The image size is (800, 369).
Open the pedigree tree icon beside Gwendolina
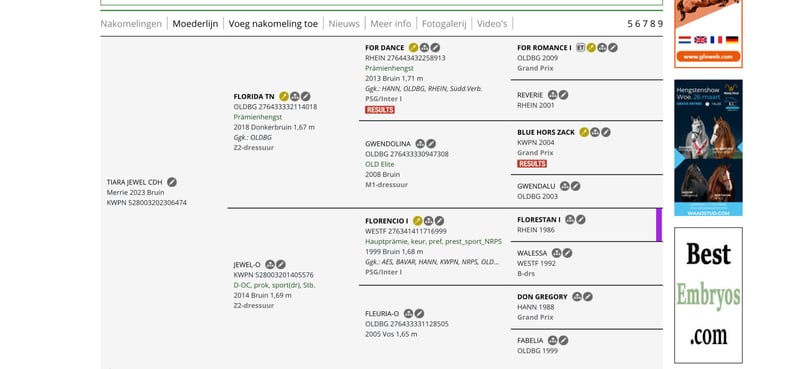420,144
